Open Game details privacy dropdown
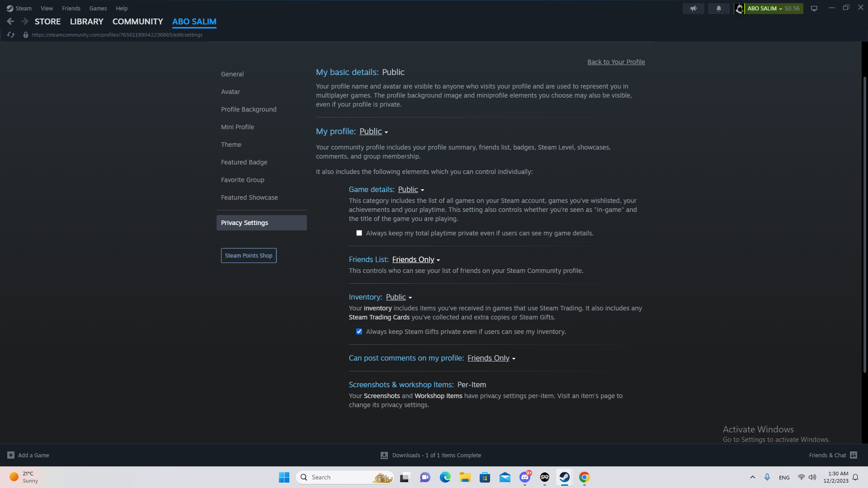Screen dimensions: 868x488 click(x=411, y=190)
